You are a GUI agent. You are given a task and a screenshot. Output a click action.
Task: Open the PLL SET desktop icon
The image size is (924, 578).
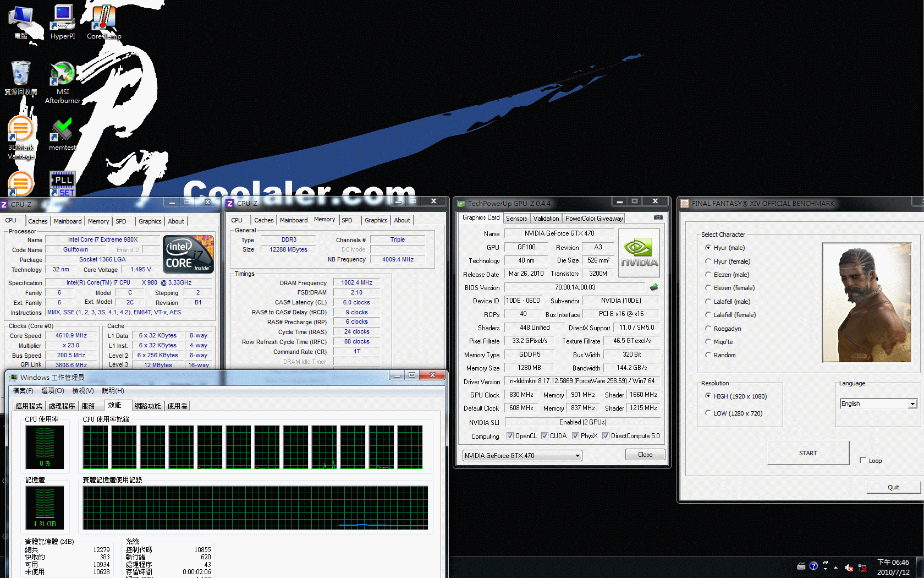pyautogui.click(x=63, y=183)
